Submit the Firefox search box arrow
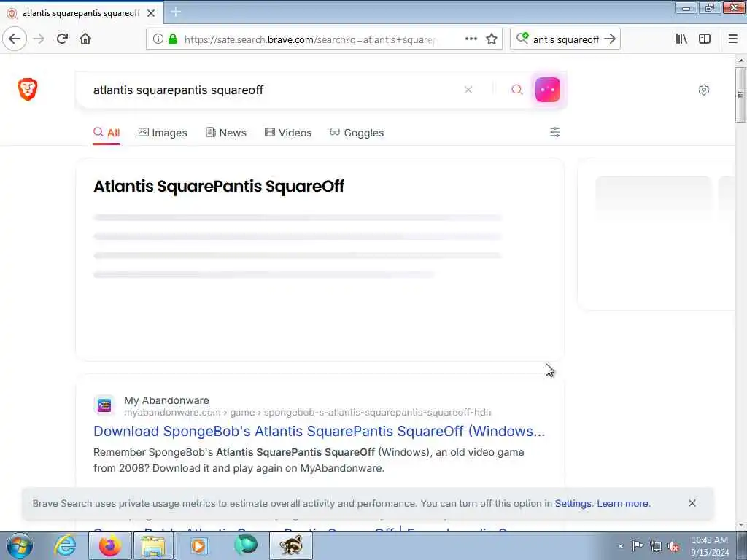This screenshot has width=747, height=560. point(610,39)
